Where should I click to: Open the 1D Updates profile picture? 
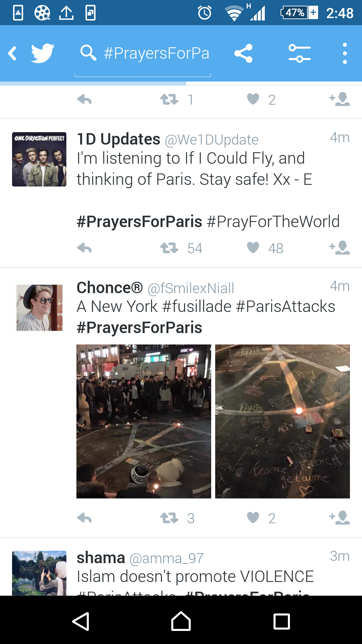pos(39,159)
